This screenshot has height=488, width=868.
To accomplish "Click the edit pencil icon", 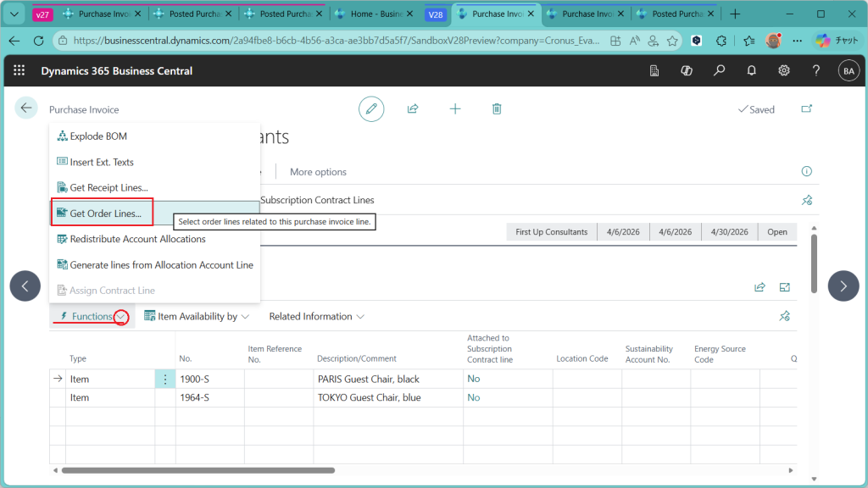I will tap(371, 108).
